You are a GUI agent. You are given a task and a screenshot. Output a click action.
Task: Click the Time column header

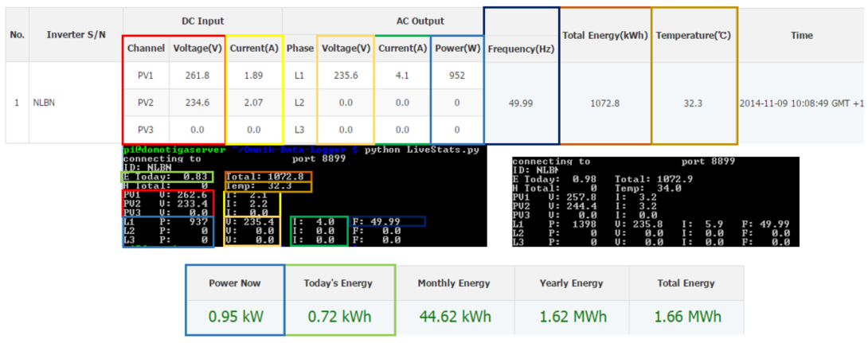click(802, 35)
